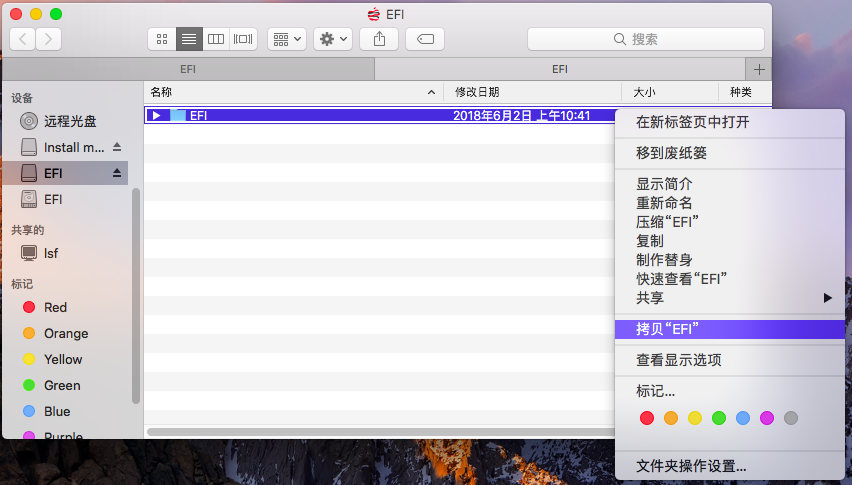Go forward in Finder history

click(48, 39)
